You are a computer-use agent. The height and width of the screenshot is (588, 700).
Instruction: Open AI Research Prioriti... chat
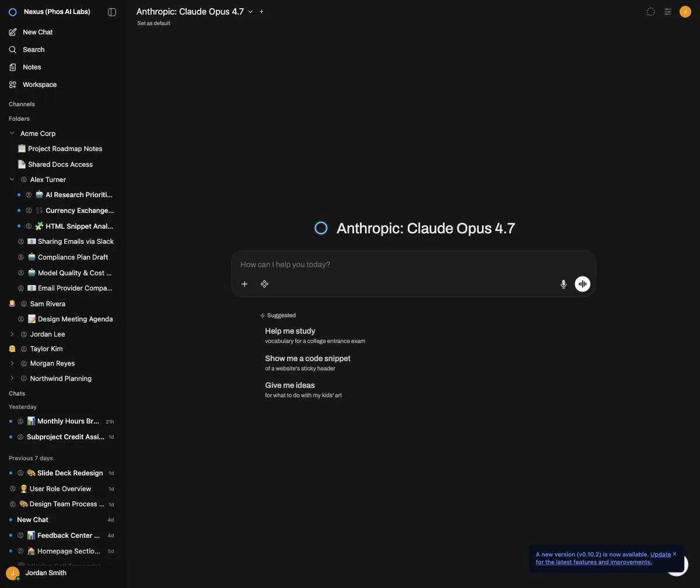68,195
